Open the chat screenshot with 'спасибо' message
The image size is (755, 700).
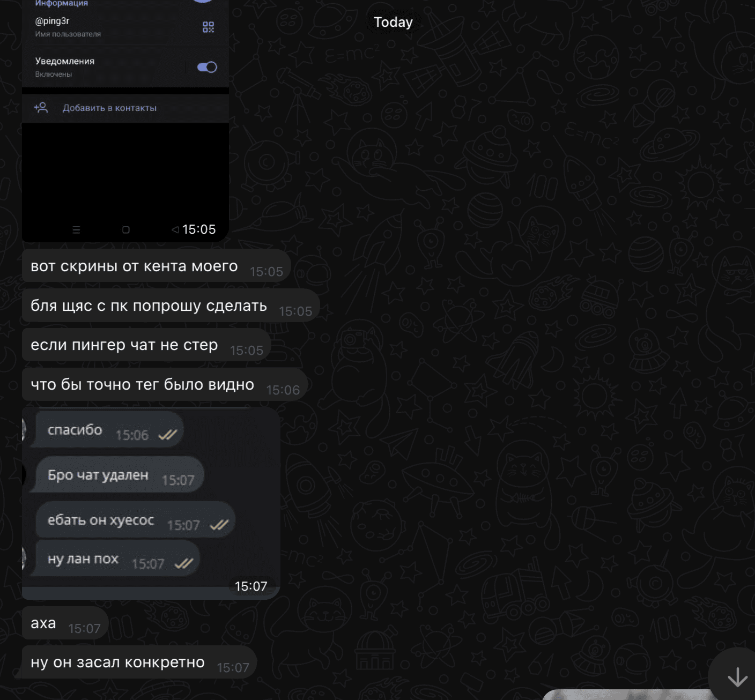(x=151, y=503)
